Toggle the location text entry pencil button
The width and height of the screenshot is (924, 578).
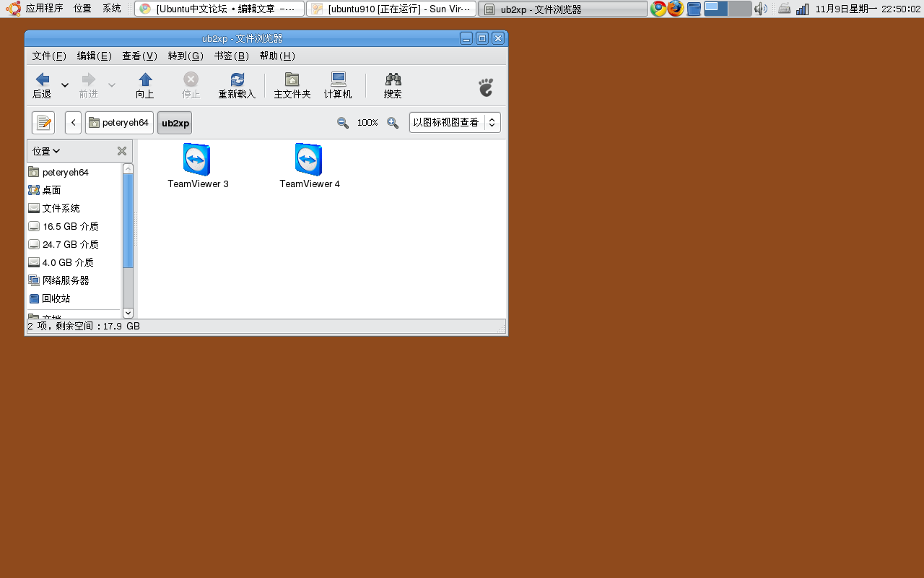43,123
